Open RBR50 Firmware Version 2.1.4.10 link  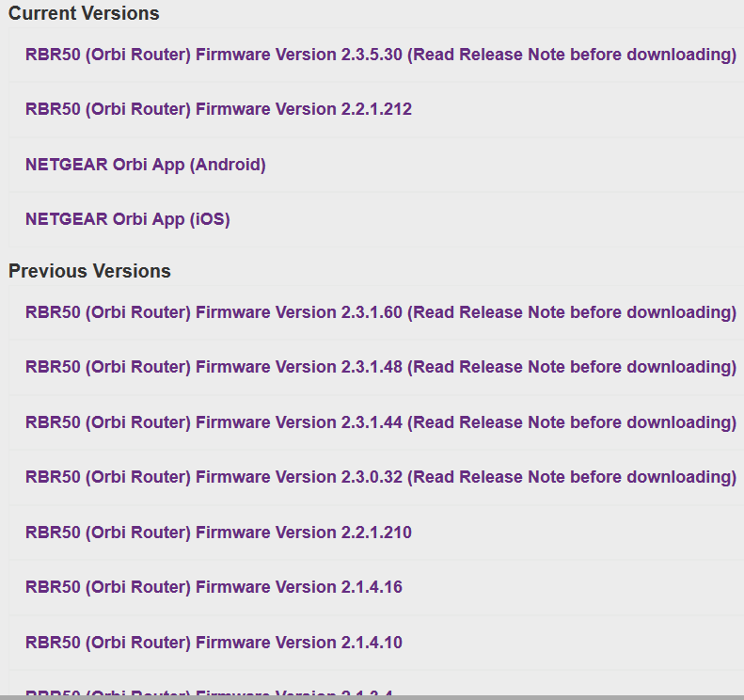pyautogui.click(x=214, y=643)
